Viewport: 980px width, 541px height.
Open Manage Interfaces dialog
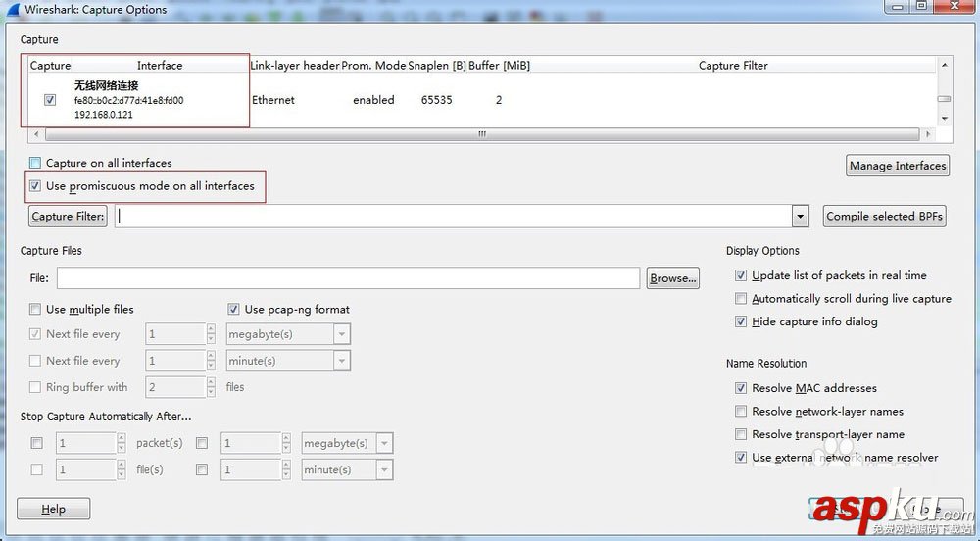coord(898,166)
